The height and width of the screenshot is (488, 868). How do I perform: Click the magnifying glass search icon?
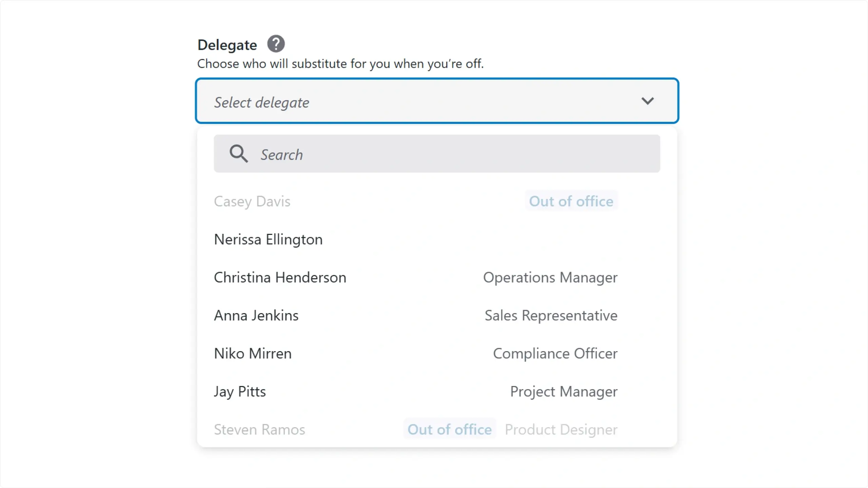click(x=239, y=154)
